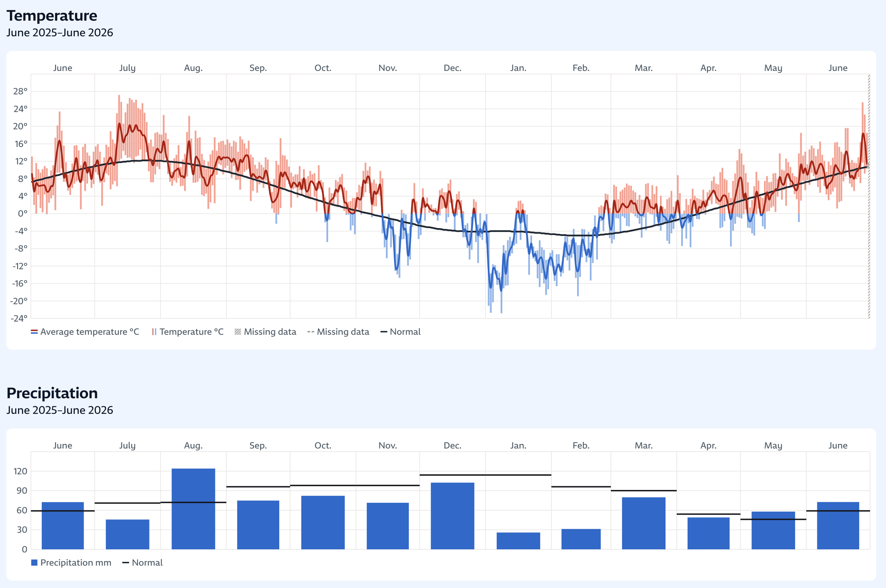
Task: Pick the January precipitation bar
Action: coord(518,541)
